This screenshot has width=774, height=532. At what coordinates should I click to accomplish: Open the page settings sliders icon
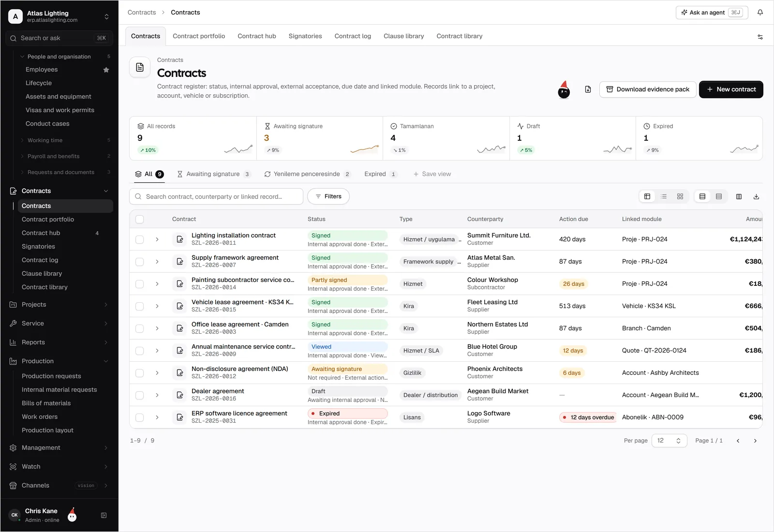[x=760, y=37]
